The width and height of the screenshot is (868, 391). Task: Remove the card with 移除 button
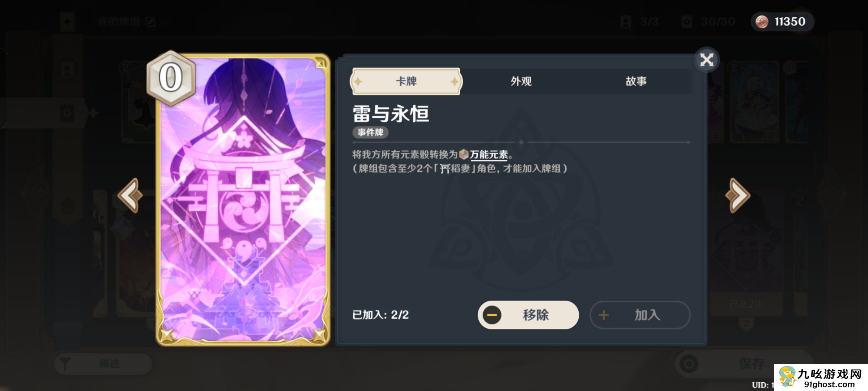[x=528, y=315]
